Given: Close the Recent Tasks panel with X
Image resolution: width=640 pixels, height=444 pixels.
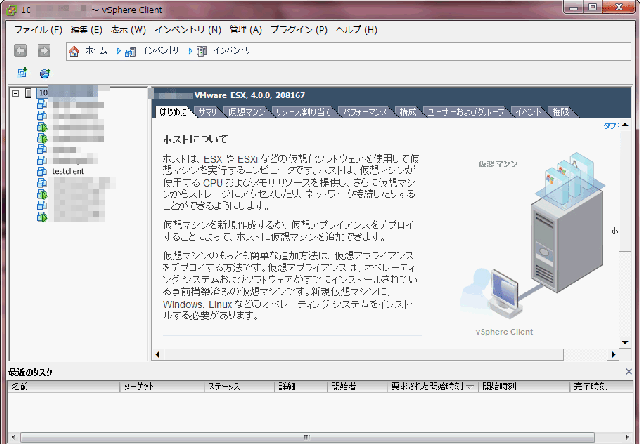Looking at the screenshot, I should tap(629, 372).
